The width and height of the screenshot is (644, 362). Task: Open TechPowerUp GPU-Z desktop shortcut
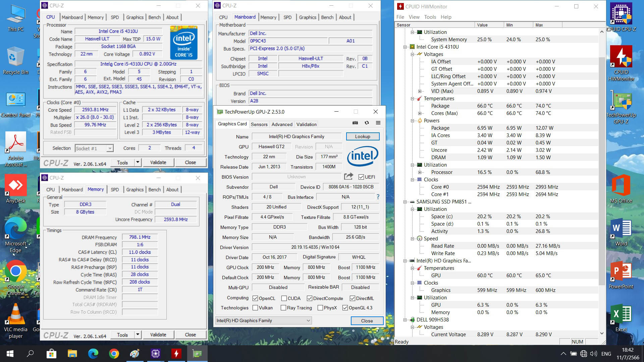coord(621,107)
